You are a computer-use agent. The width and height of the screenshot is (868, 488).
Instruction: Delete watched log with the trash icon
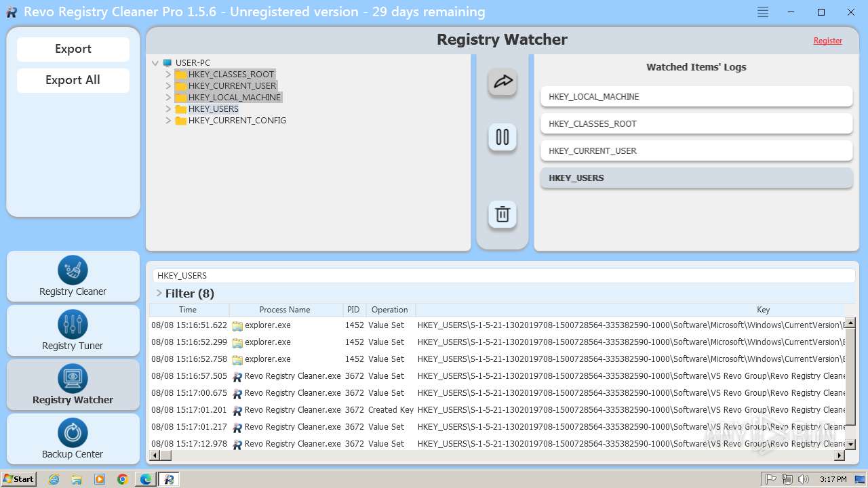pos(502,214)
